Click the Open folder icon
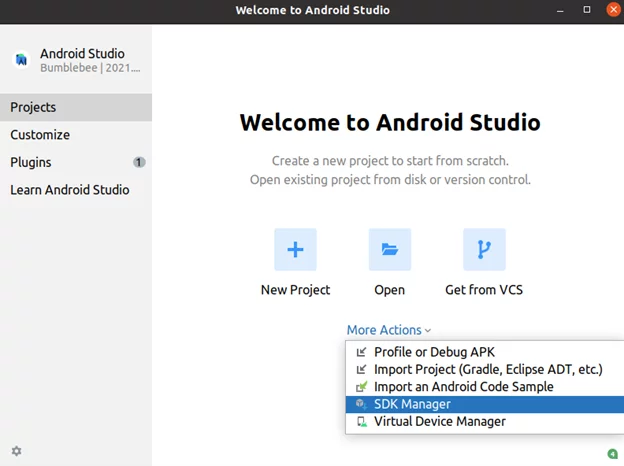 pos(390,250)
